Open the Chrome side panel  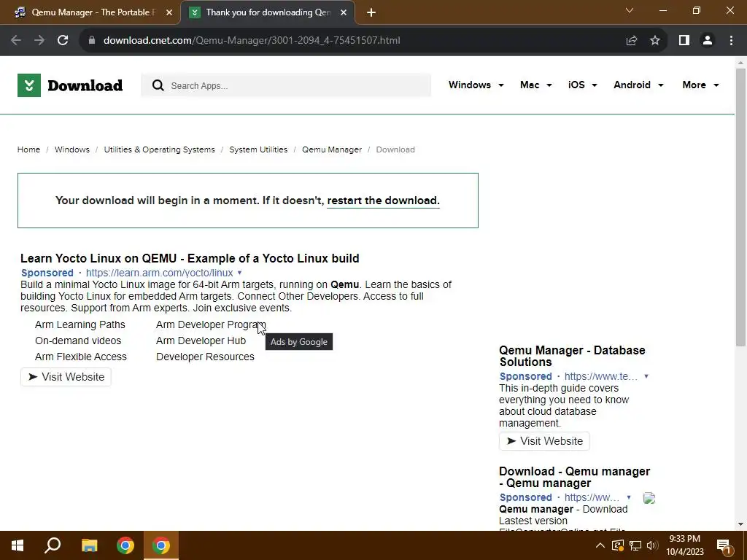tap(684, 41)
